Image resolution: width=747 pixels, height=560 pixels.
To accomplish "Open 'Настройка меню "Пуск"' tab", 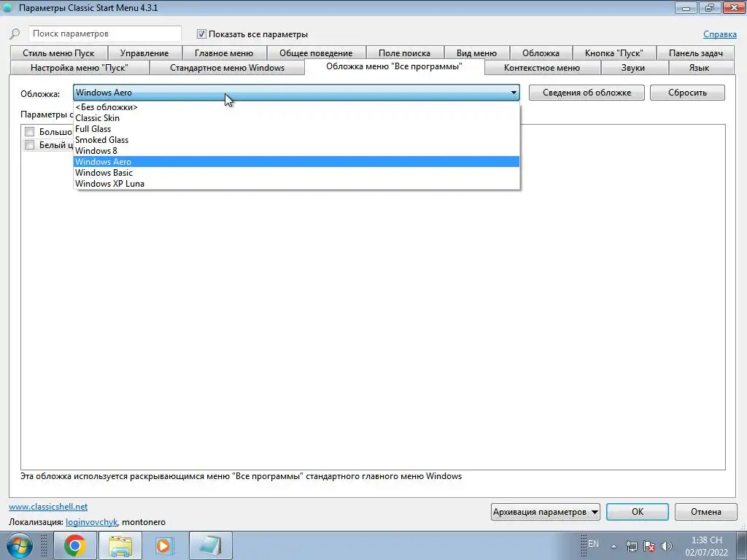I will [x=79, y=68].
